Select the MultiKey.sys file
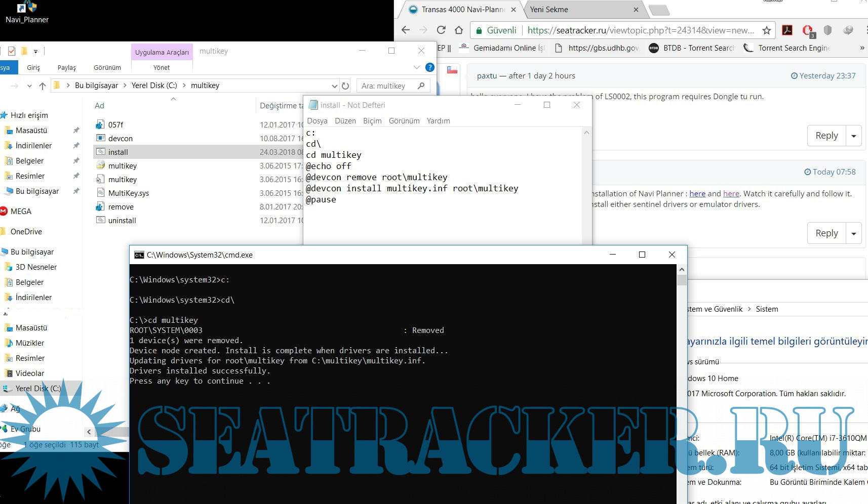This screenshot has height=504, width=868. click(128, 193)
